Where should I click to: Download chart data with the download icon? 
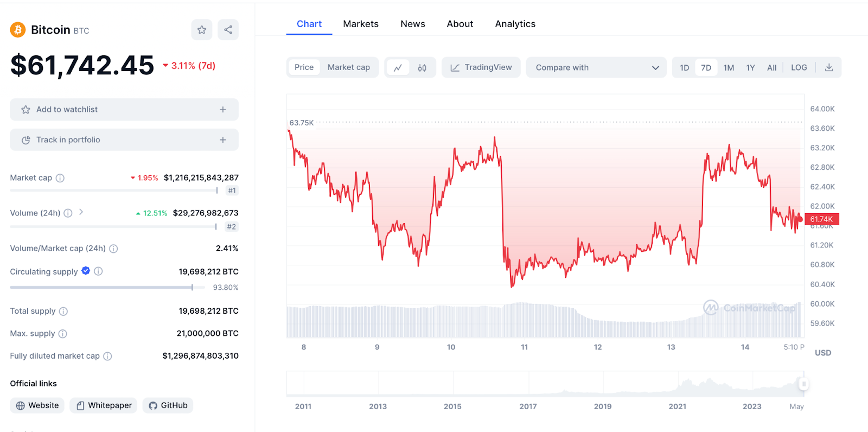pos(829,68)
